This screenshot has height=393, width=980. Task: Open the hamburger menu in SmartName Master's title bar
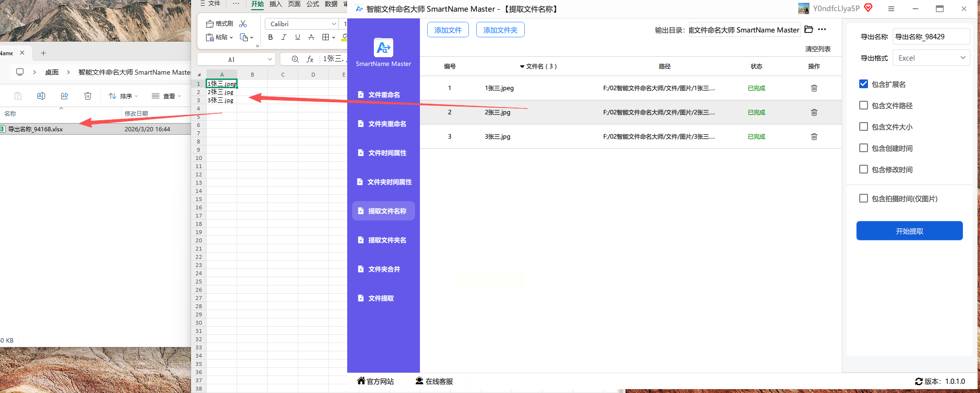(x=891, y=9)
